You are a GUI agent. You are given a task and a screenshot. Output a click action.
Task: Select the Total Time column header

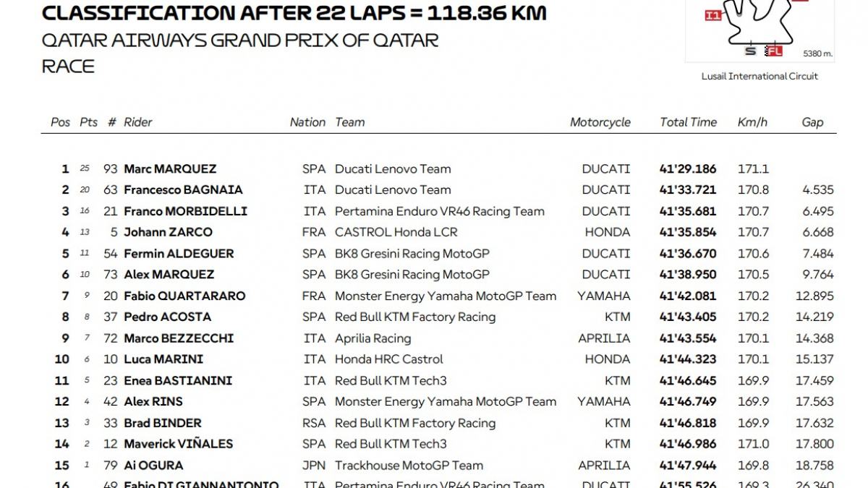pyautogui.click(x=688, y=122)
